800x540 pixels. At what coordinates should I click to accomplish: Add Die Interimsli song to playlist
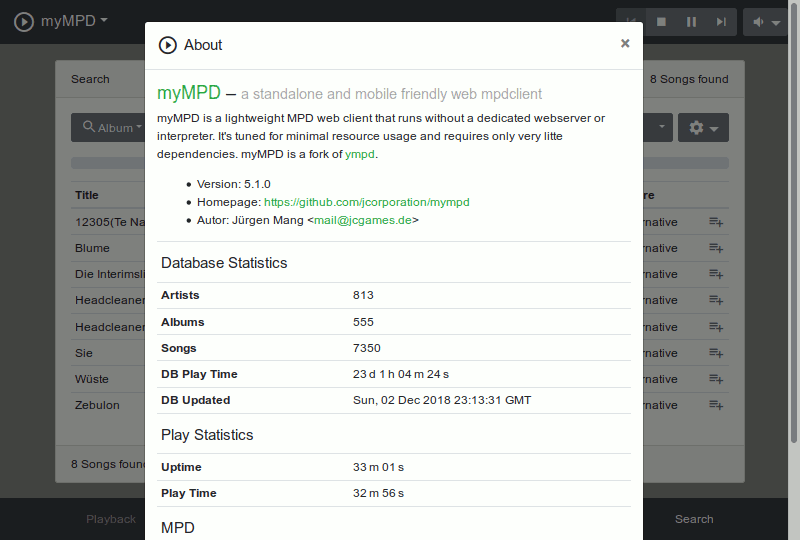[x=716, y=274]
